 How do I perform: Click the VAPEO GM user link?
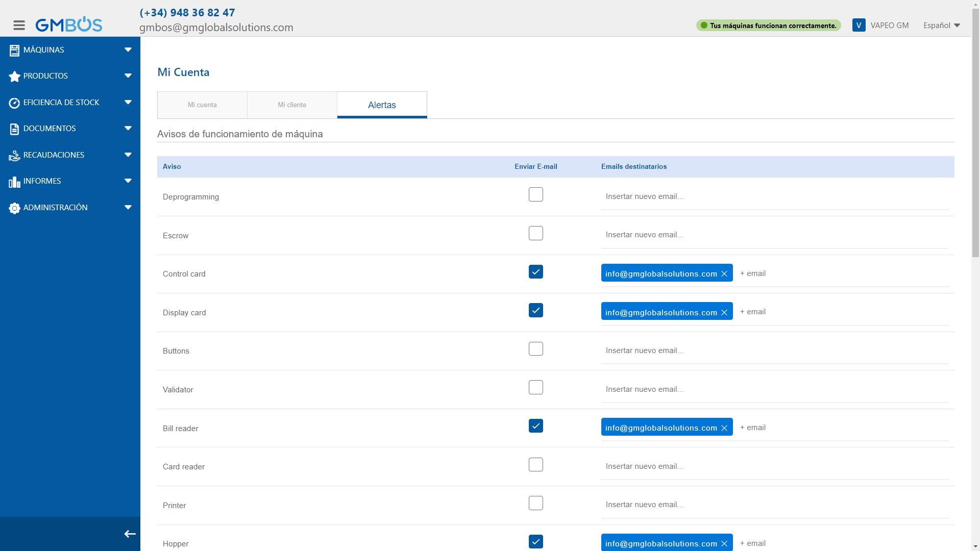pos(889,26)
